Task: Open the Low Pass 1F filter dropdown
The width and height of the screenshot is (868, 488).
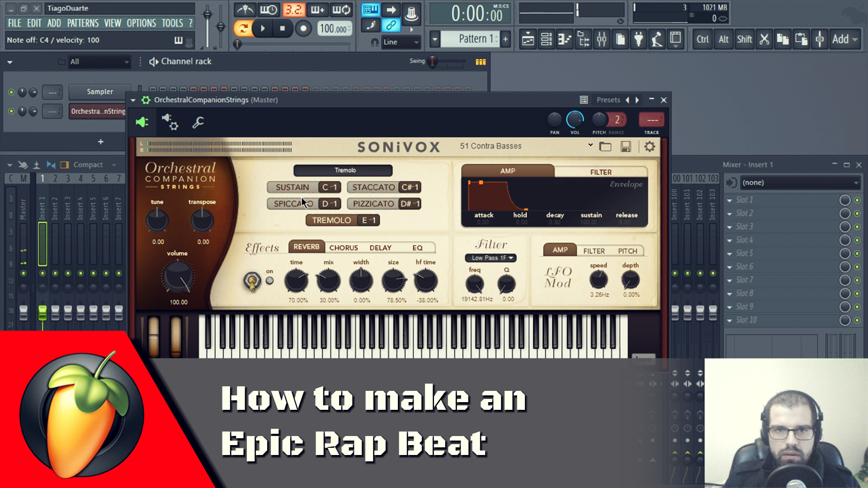Action: click(x=491, y=258)
